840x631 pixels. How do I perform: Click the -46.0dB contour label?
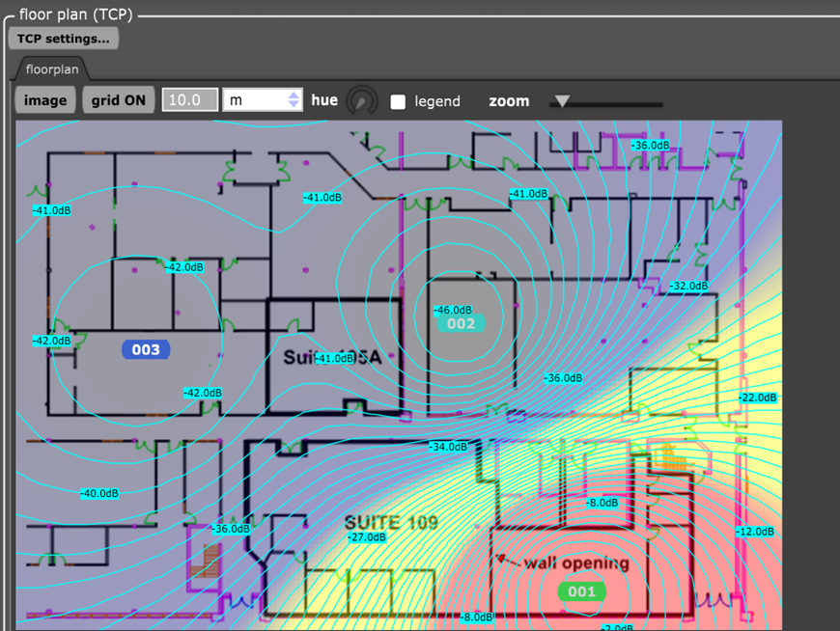[x=453, y=310]
